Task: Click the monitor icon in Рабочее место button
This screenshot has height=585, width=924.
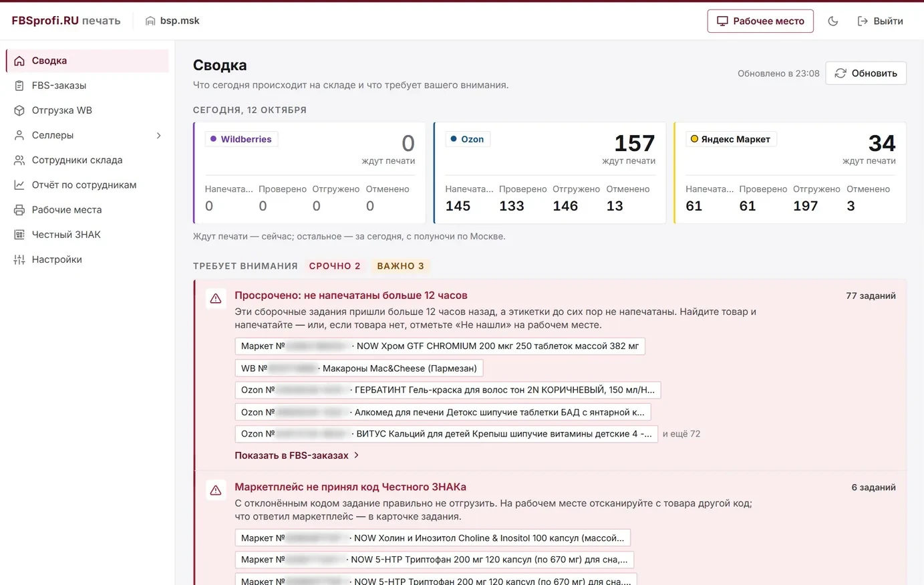Action: 722,21
